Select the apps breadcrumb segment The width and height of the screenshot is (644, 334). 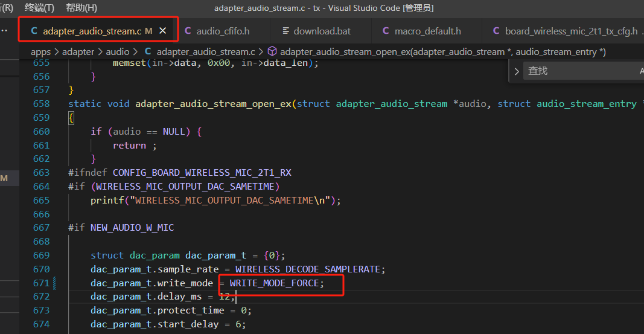40,52
